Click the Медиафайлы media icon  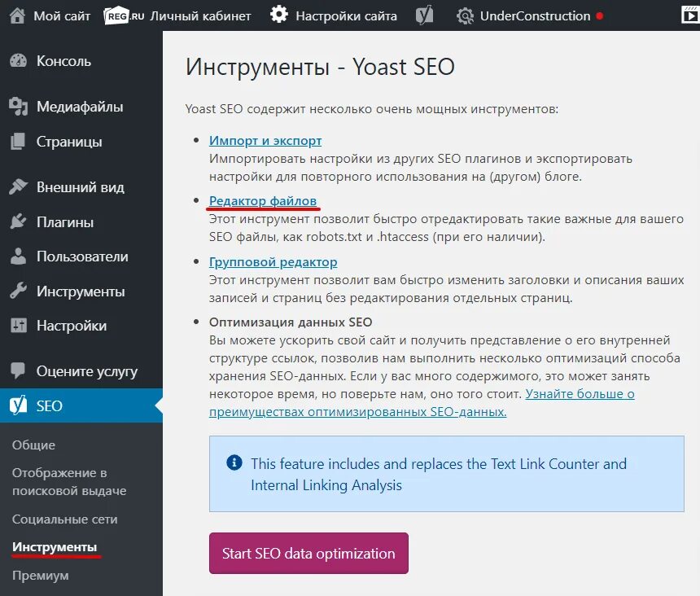[18, 106]
